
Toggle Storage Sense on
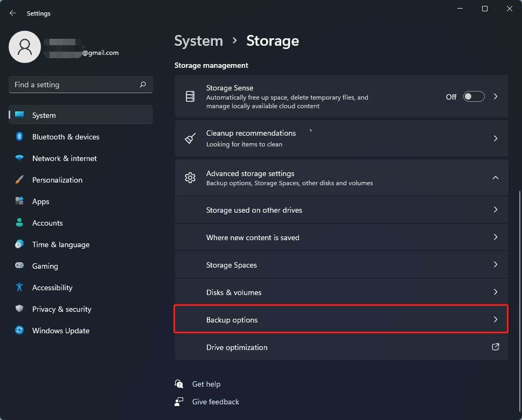click(x=474, y=96)
